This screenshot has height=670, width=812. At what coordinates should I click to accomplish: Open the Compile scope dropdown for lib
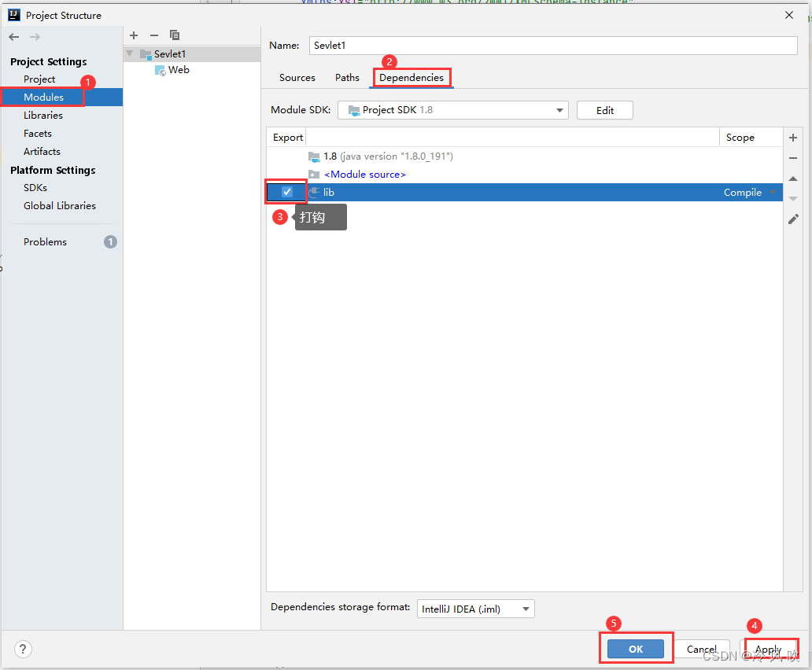tap(772, 193)
